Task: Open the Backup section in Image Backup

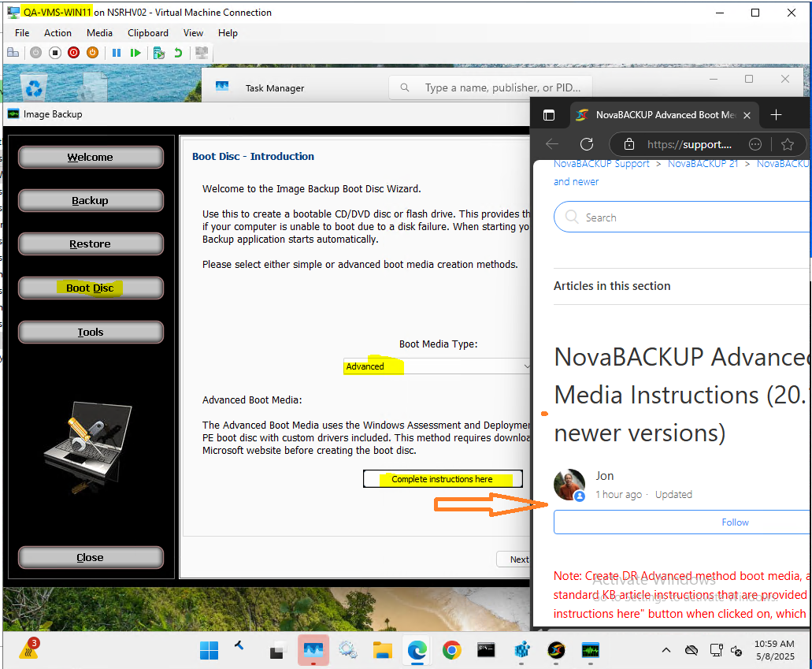Action: click(x=91, y=201)
